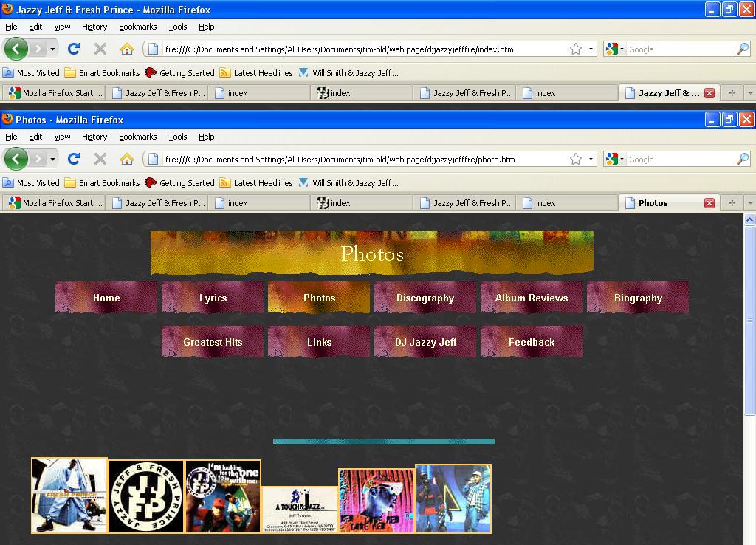The height and width of the screenshot is (545, 756).
Task: Click Forward button in Jazzy Jeff window
Action: point(38,49)
